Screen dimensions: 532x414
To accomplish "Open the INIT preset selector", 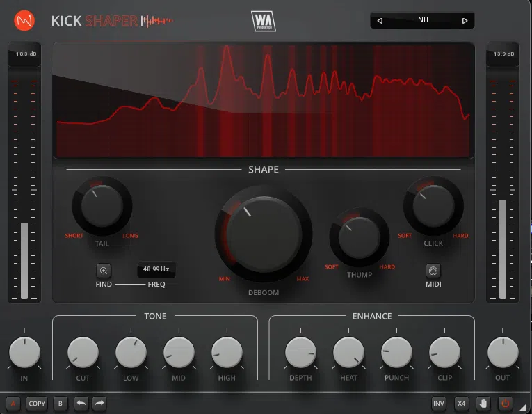I will click(422, 20).
